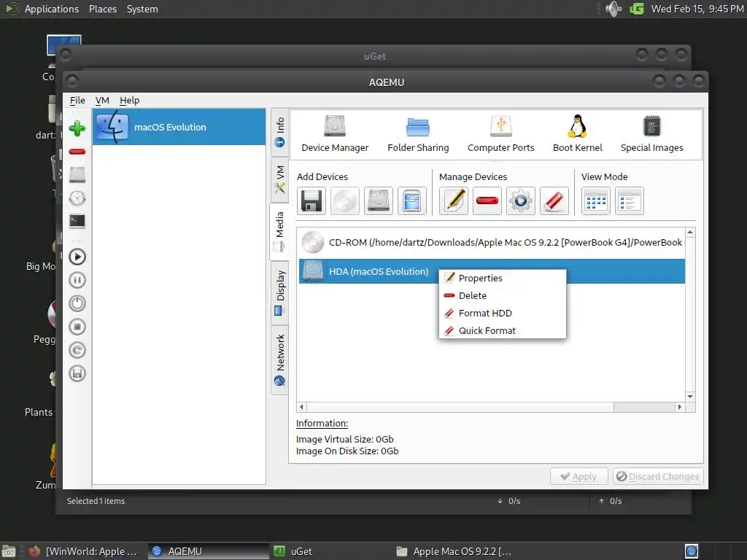Image resolution: width=747 pixels, height=560 pixels.
Task: Open Computer Ports
Action: coord(500,134)
